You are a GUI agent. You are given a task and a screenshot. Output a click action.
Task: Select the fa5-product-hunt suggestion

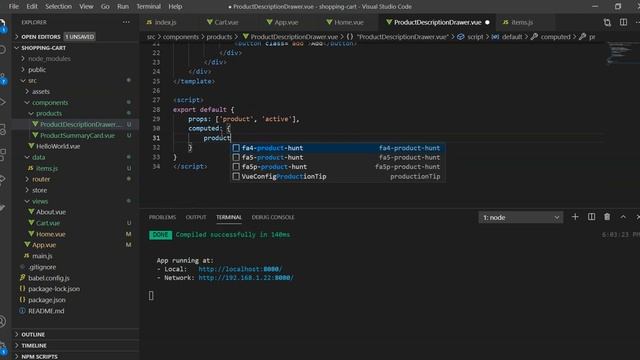pyautogui.click(x=338, y=157)
